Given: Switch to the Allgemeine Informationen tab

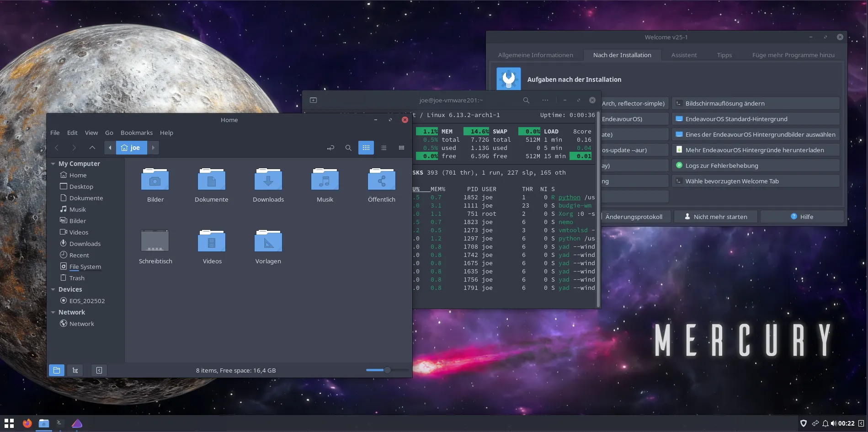Looking at the screenshot, I should coord(535,55).
